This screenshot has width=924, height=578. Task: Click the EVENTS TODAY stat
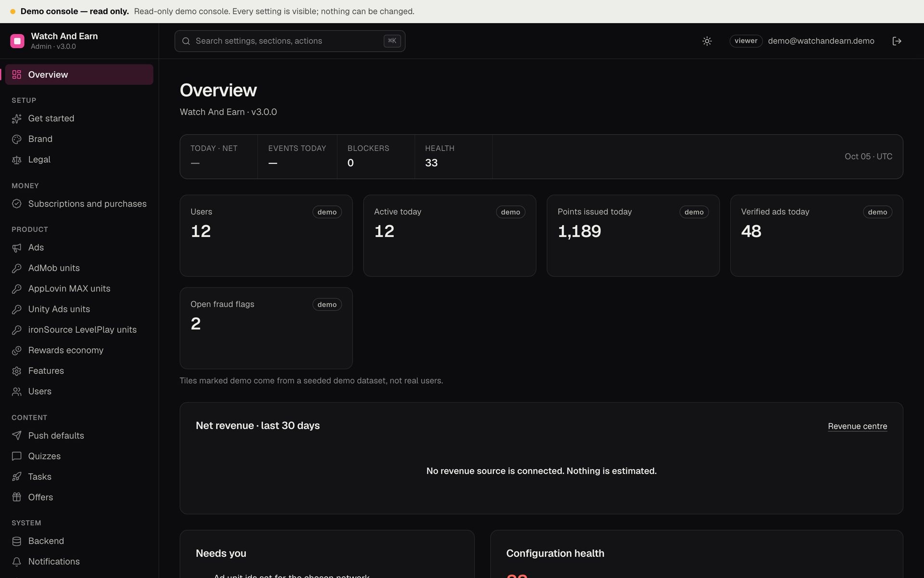[x=297, y=157]
